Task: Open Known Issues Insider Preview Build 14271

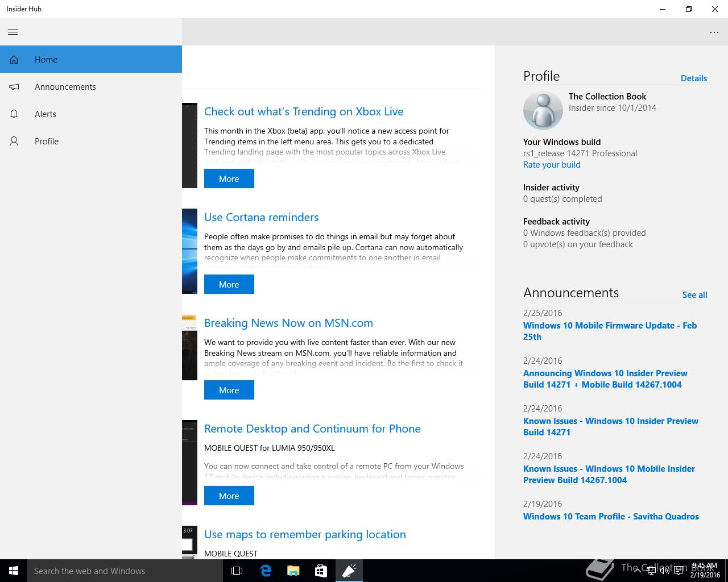Action: click(610, 426)
